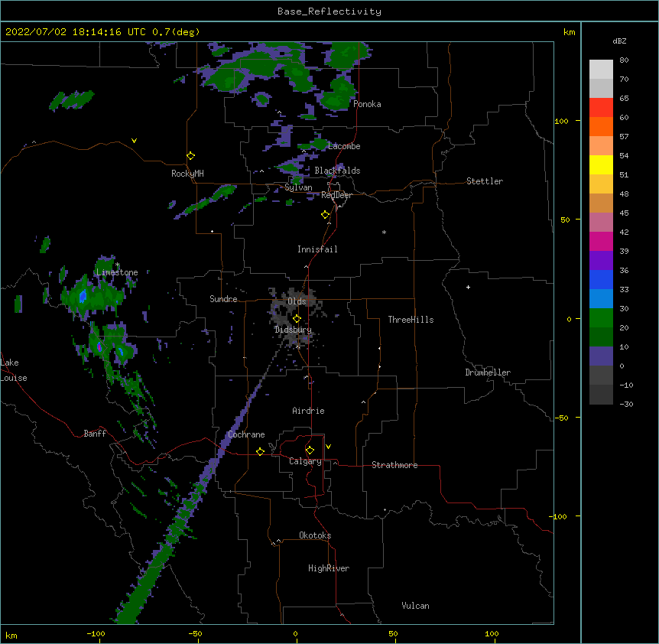Select the Drumheller label
659x644 pixels.
click(488, 372)
